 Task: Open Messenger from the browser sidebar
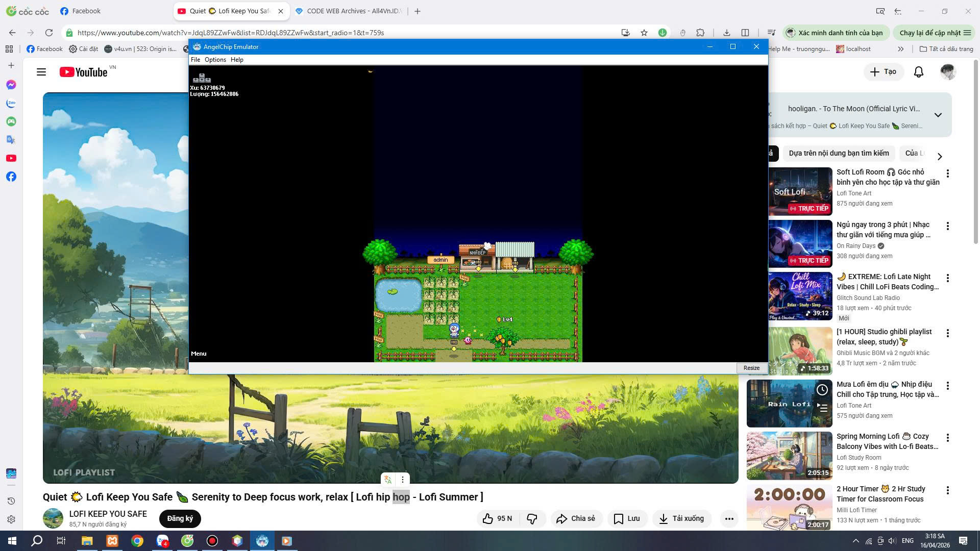tap(11, 85)
